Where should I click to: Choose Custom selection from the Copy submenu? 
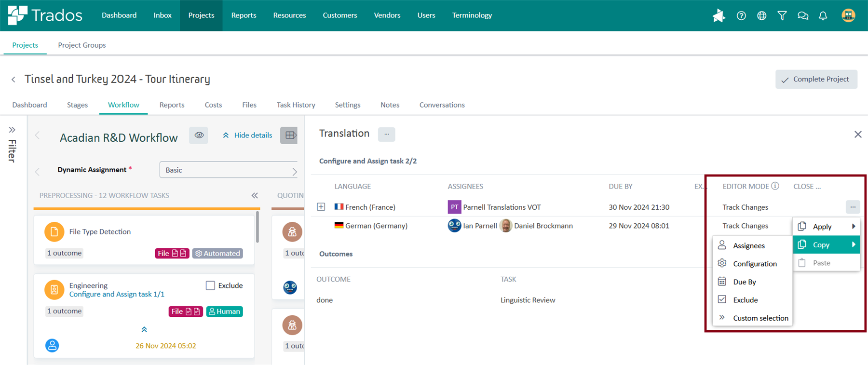(x=752, y=318)
